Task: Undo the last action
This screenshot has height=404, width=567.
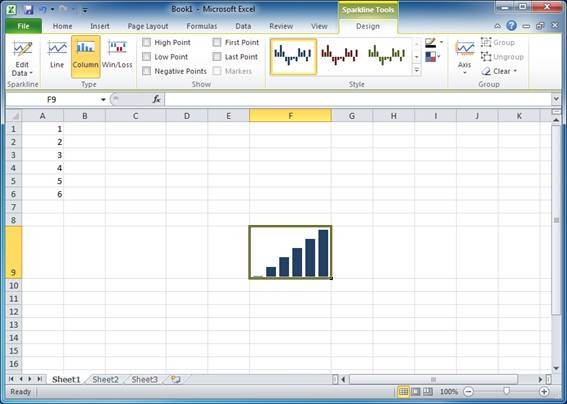Action: pos(43,10)
